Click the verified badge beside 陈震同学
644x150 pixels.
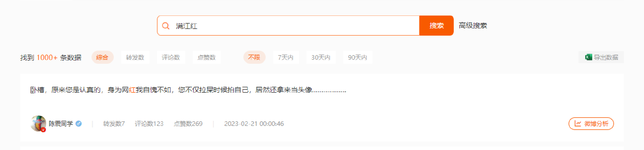[x=79, y=123]
